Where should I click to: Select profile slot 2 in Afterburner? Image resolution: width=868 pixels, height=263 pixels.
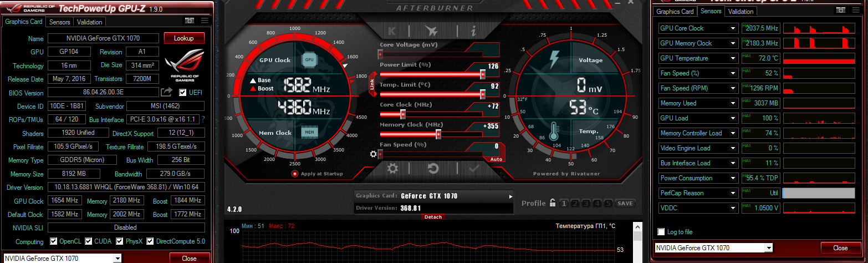pyautogui.click(x=575, y=203)
